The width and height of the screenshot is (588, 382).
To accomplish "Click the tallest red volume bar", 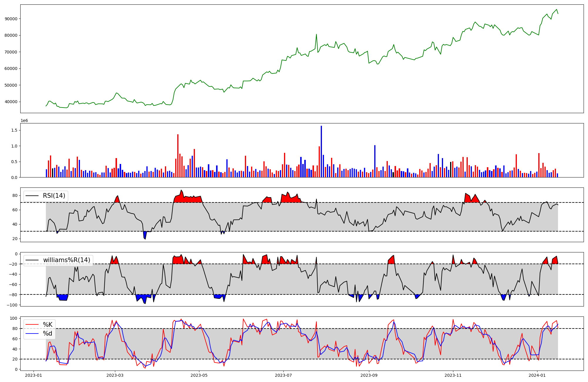I will pos(178,156).
